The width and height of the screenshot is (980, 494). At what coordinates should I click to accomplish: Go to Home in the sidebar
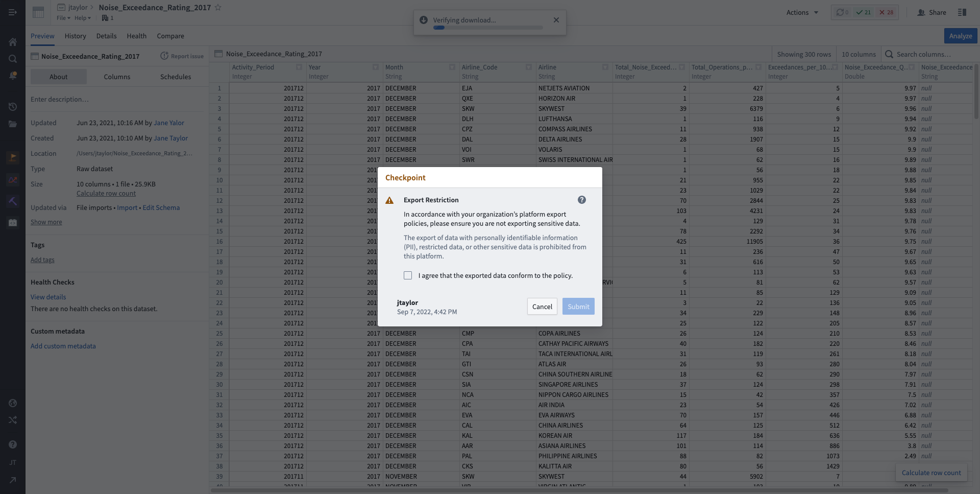(x=13, y=42)
